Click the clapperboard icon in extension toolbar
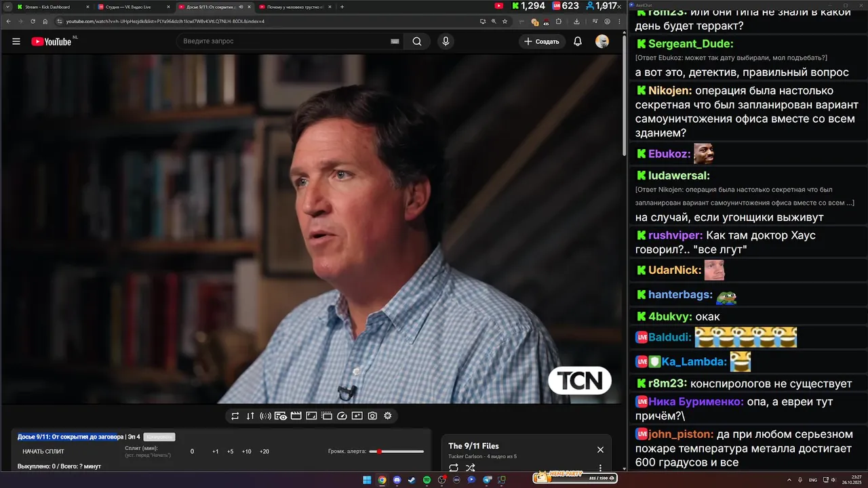The image size is (868, 488). click(x=296, y=416)
